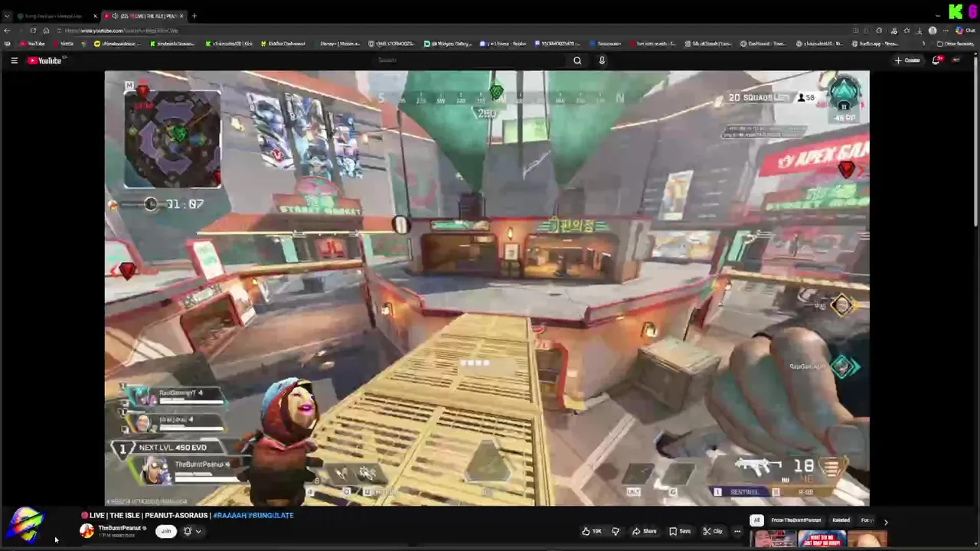This screenshot has height=551, width=980.
Task: Start voice search with the microphone icon
Action: click(602, 60)
